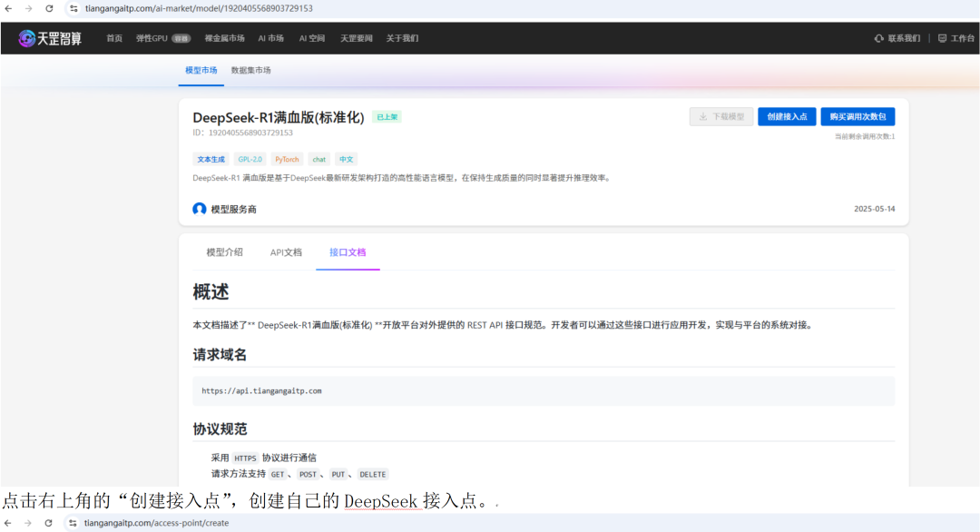Click the download icon in 下载模型

pyautogui.click(x=703, y=117)
